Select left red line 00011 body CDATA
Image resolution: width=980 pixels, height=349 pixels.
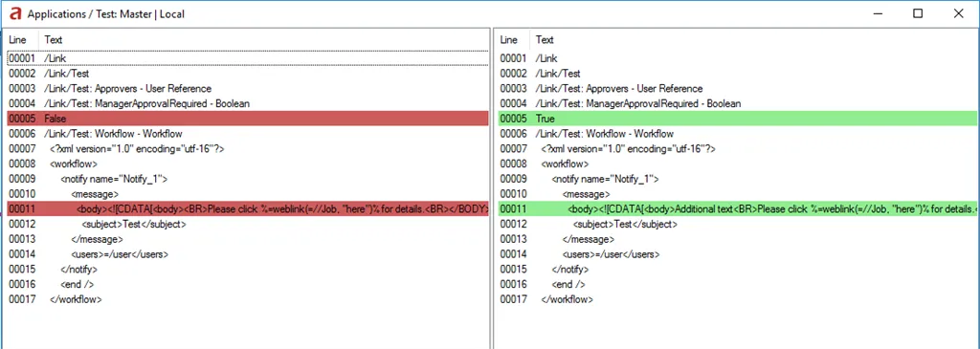[248, 209]
